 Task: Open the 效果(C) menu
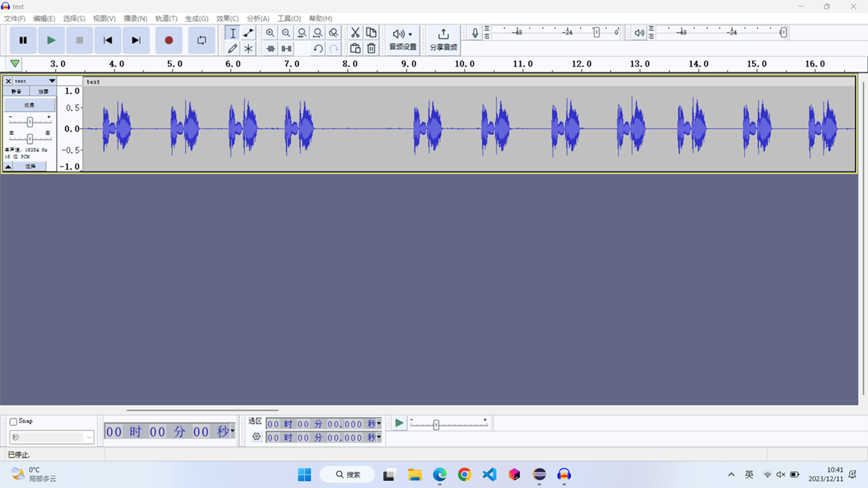[x=228, y=18]
